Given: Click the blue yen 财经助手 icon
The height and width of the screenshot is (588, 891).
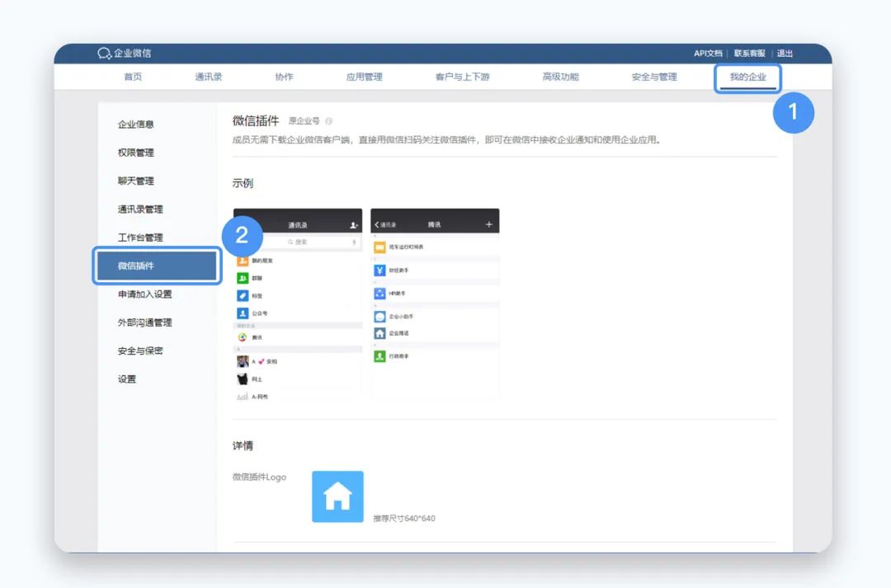Looking at the screenshot, I should [379, 270].
